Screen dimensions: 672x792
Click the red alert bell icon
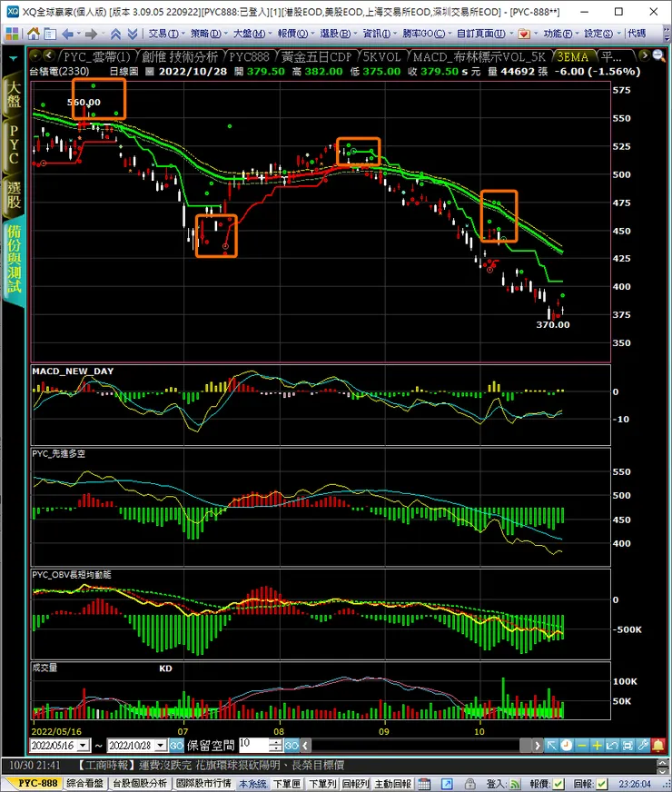[658, 745]
